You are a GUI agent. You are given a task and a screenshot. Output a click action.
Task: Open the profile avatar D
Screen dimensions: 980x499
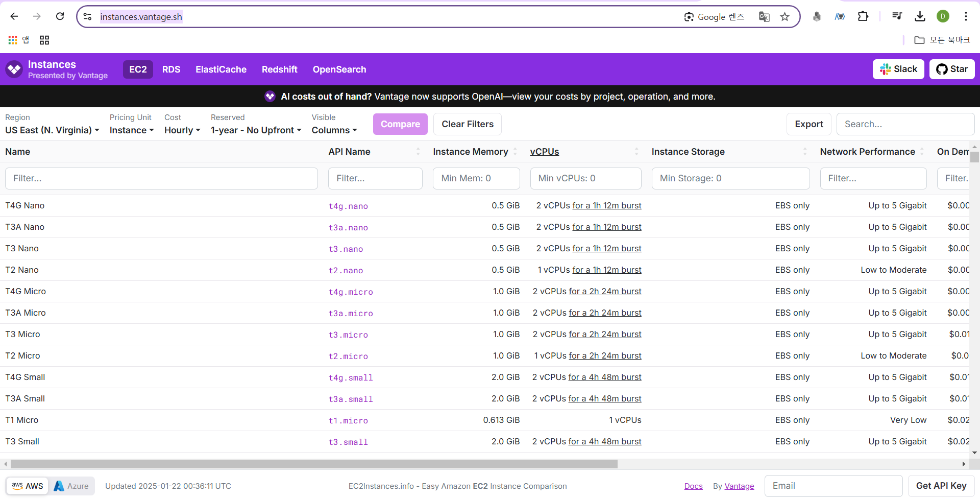(x=943, y=16)
